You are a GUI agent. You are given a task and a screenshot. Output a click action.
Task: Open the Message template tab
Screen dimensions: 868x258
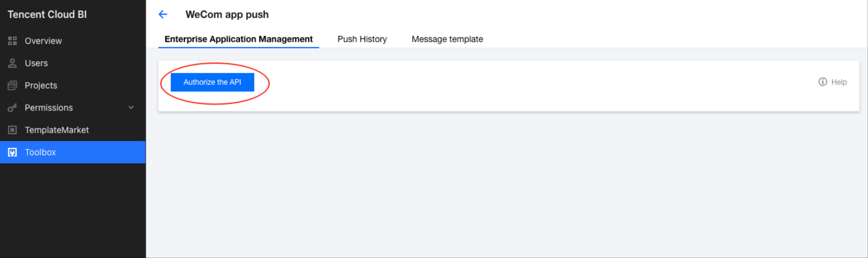(447, 39)
